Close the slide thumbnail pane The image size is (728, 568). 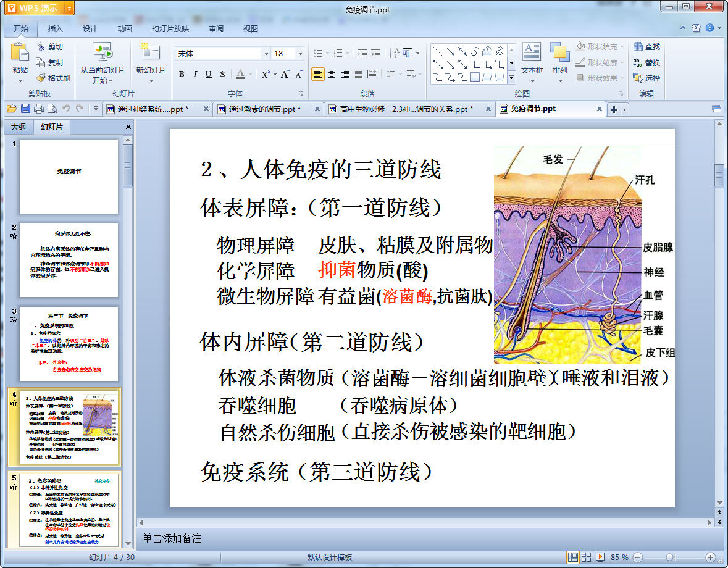[128, 127]
